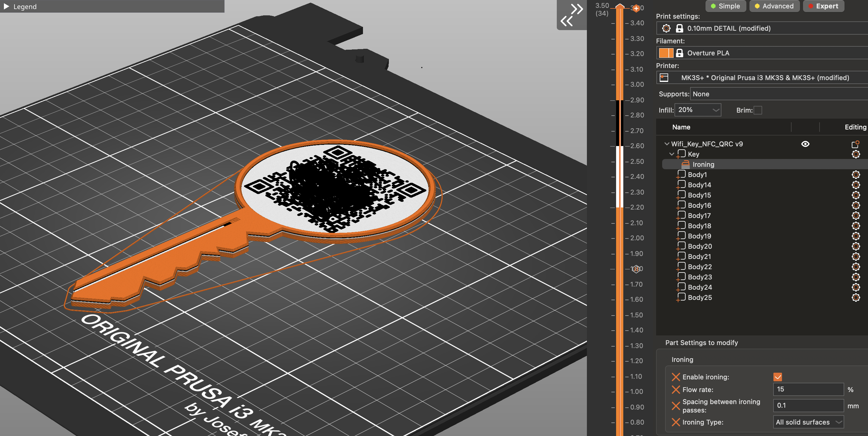Uncheck the Enable ironing checkbox
Viewport: 868px width, 436px height.
click(x=778, y=377)
